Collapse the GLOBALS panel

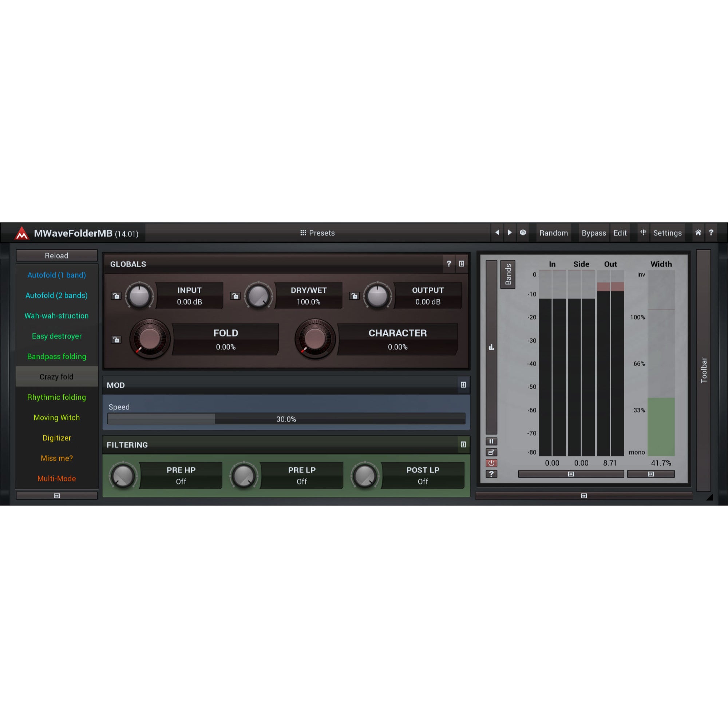coord(462,264)
